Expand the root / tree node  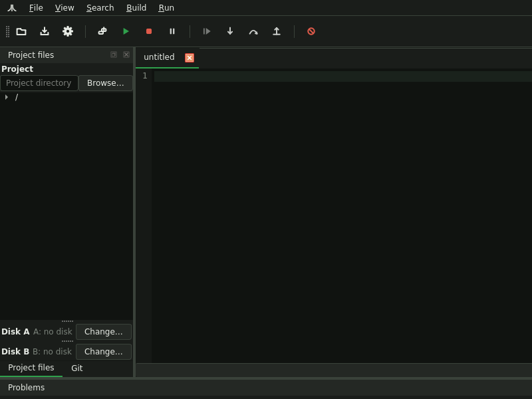7,97
